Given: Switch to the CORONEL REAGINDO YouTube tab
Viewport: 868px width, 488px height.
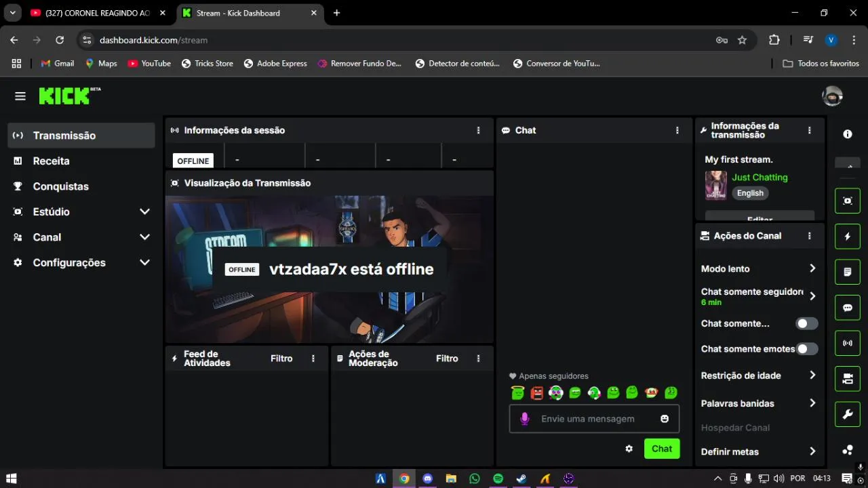Looking at the screenshot, I should (99, 13).
